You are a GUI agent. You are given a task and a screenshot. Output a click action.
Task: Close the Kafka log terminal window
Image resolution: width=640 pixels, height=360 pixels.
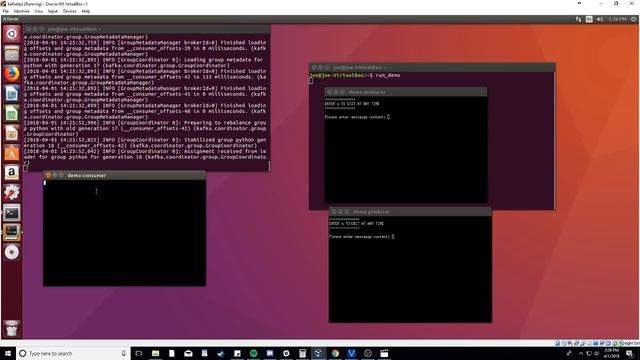29,29
